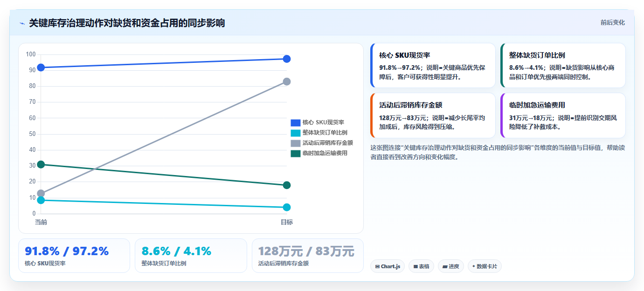Open the 临时加急运输费用 info card title
Image resolution: width=644 pixels, height=291 pixels.
coord(537,105)
